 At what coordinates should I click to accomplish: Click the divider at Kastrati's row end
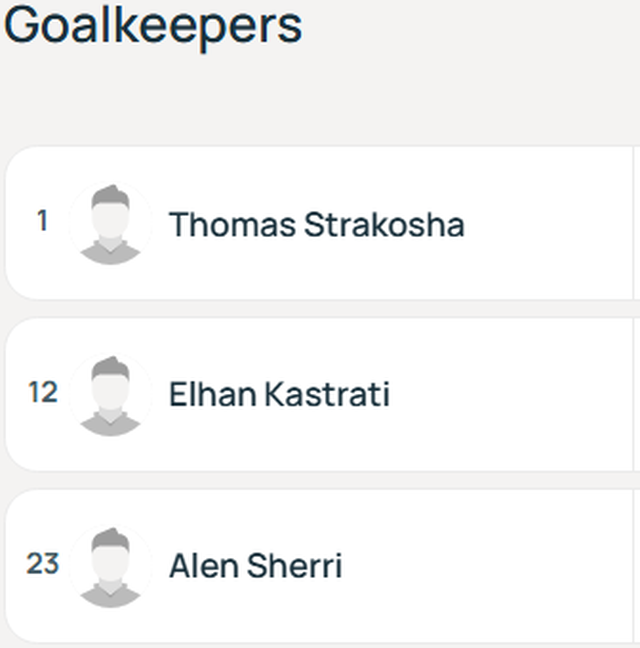pos(633,394)
